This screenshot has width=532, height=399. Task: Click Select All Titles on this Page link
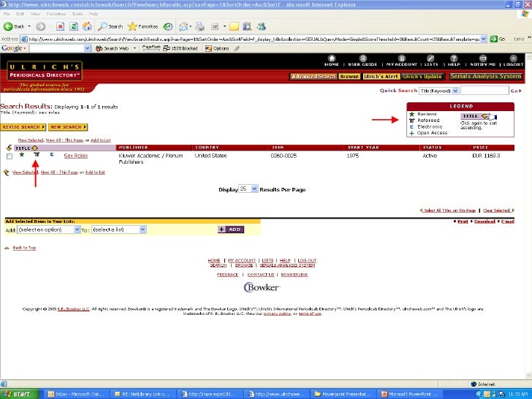(449, 210)
